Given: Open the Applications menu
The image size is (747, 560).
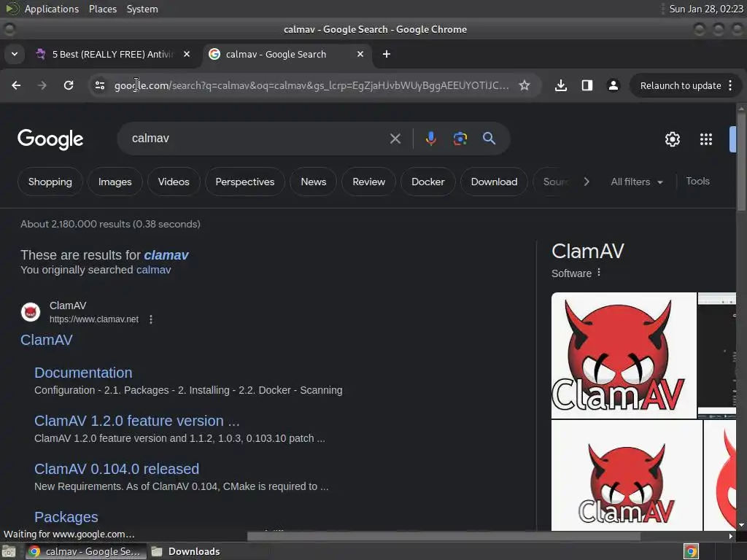Looking at the screenshot, I should click(x=52, y=9).
